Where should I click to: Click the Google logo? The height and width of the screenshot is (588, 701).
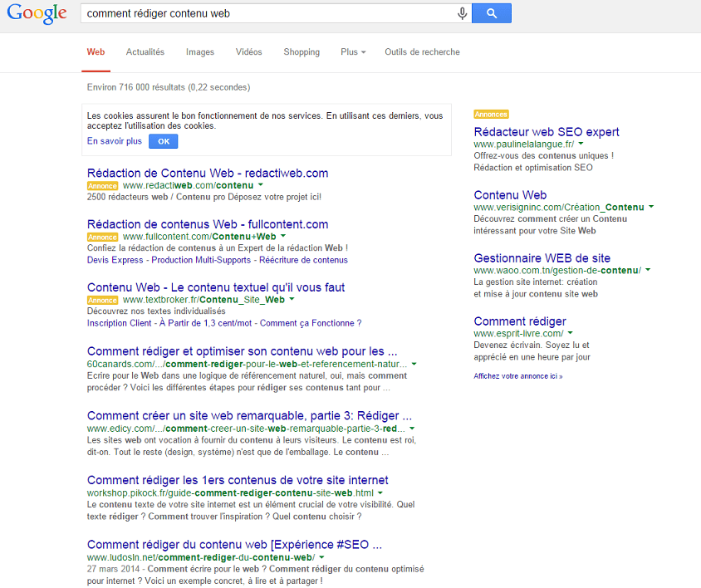pos(37,13)
